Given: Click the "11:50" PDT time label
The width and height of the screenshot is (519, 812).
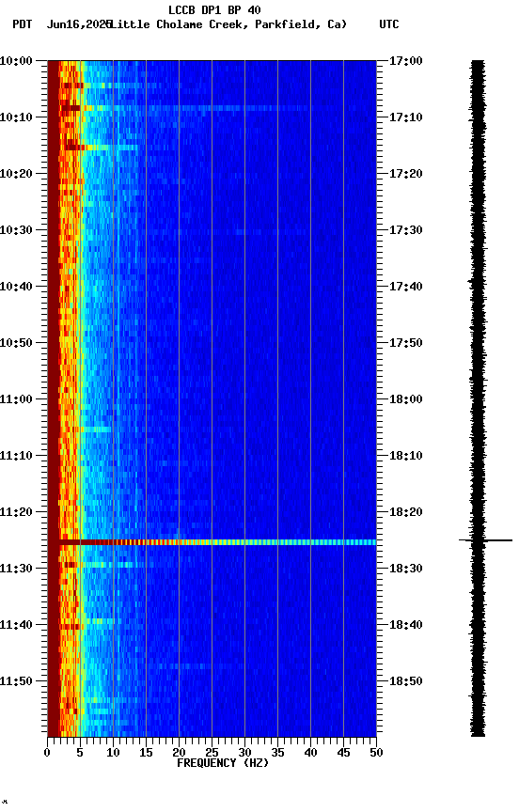Looking at the screenshot, I should [x=16, y=681].
